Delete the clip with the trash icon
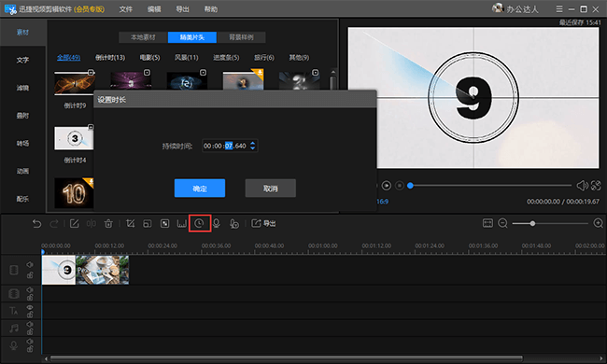This screenshot has height=364, width=607. point(108,224)
